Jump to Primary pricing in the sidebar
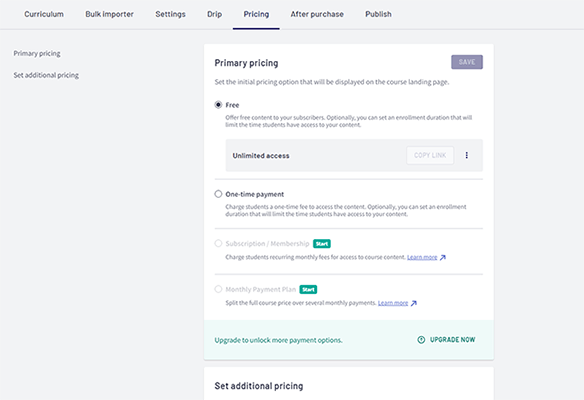Image resolution: width=584 pixels, height=400 pixels. 37,53
